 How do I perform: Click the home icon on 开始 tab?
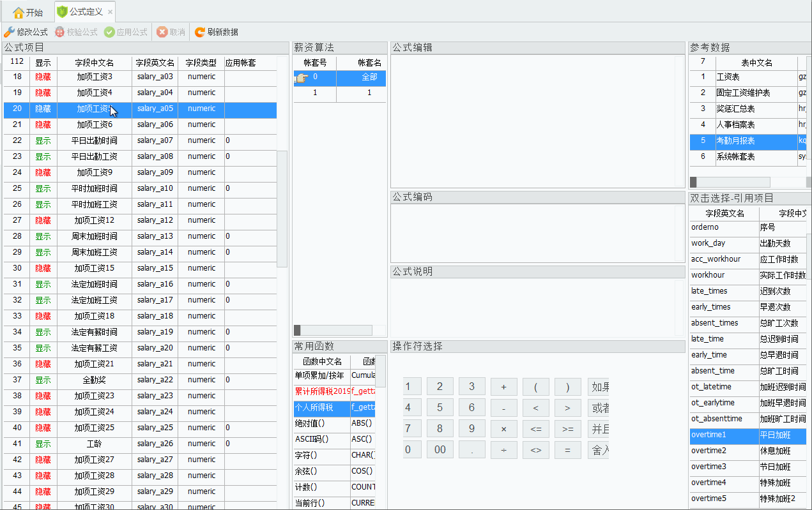(x=19, y=12)
